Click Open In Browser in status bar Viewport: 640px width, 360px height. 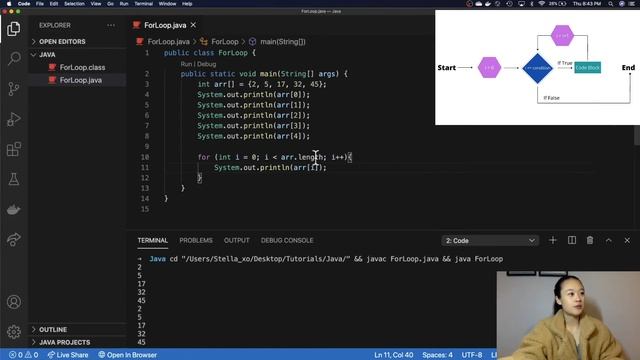(127, 355)
